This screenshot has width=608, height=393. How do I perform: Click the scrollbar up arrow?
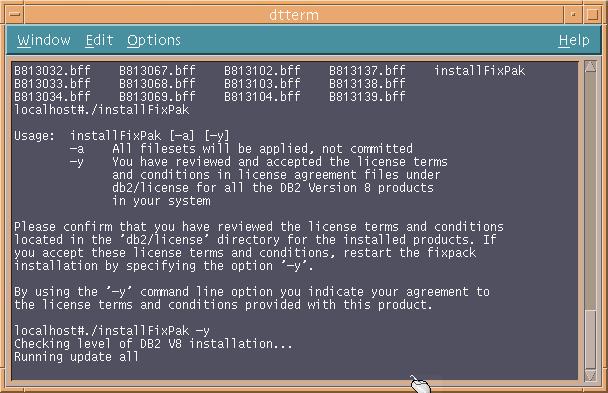590,66
